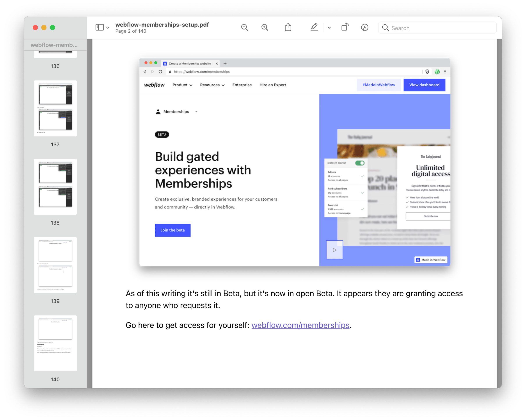Click the BETA badge
The width and height of the screenshot is (526, 420).
[x=162, y=134]
